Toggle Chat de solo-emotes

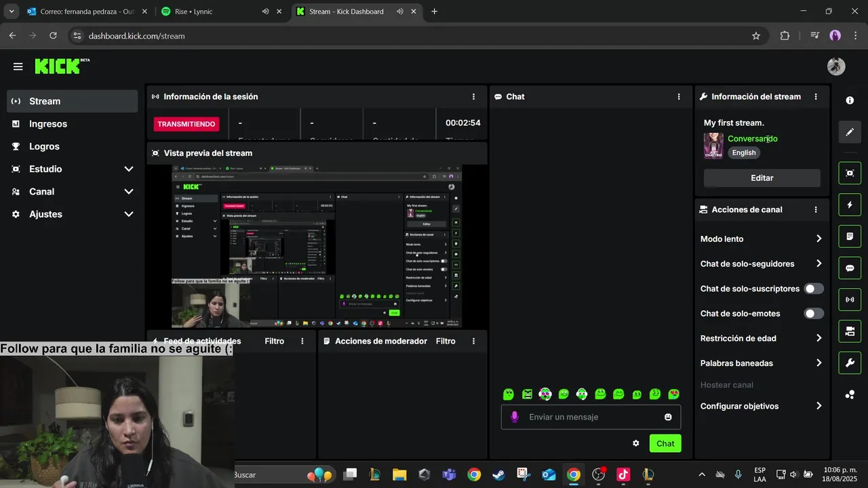click(x=814, y=314)
